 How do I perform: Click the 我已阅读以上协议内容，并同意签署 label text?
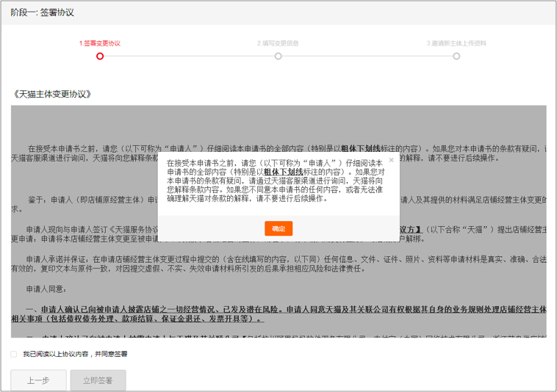tap(75, 354)
